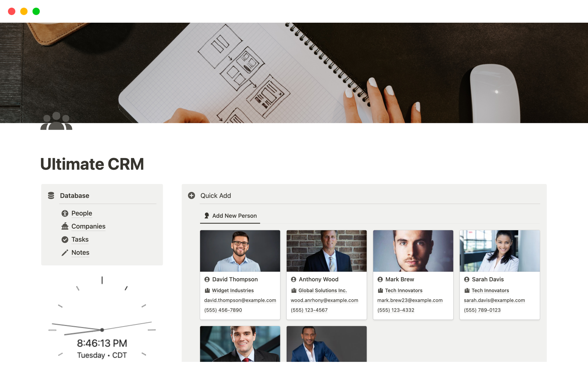Image resolution: width=588 pixels, height=368 pixels.
Task: Toggle Companies section in navigation
Action: [x=88, y=226]
